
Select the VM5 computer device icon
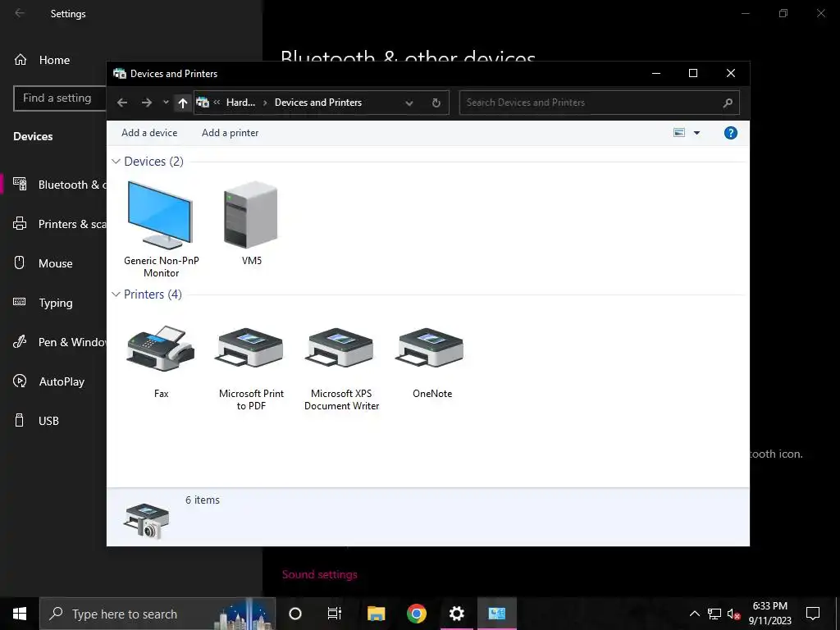tap(251, 215)
